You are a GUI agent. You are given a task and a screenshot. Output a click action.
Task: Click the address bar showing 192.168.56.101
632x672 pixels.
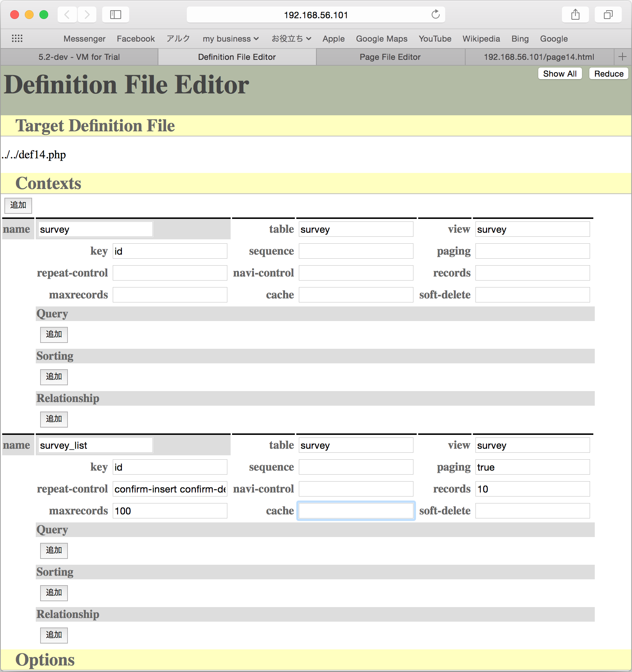coord(316,15)
